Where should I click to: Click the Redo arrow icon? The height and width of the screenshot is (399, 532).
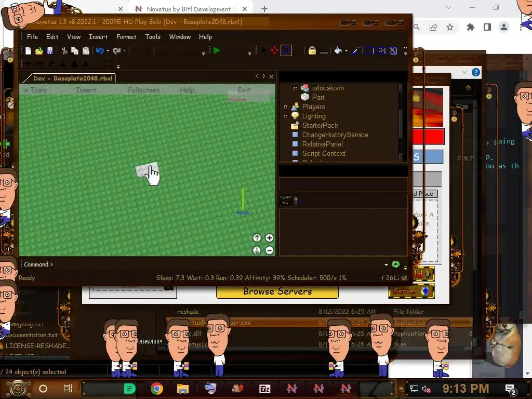click(x=117, y=51)
